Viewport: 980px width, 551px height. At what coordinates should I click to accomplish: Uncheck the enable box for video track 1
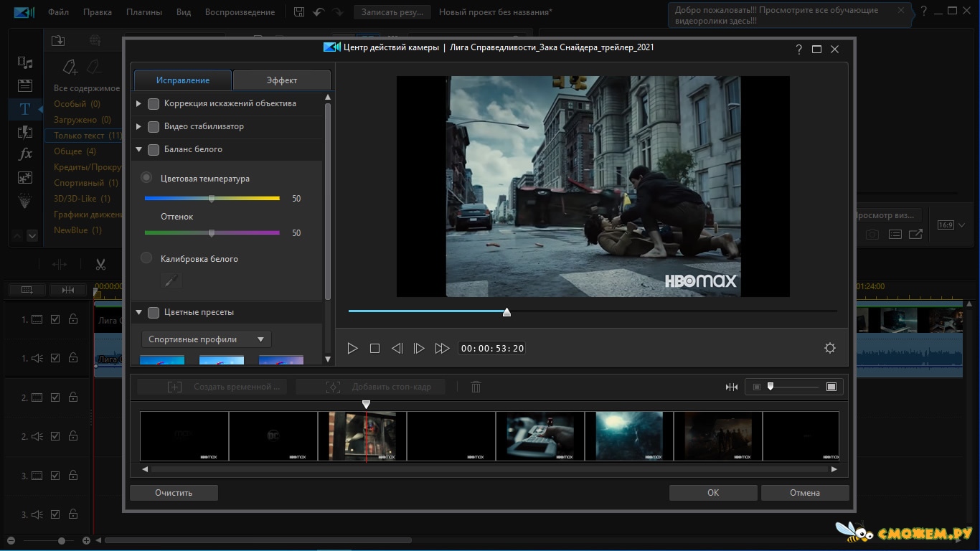(x=55, y=319)
